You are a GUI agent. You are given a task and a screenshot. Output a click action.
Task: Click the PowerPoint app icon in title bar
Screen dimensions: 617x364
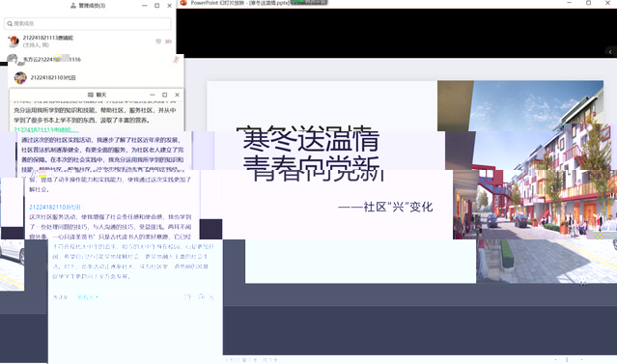click(183, 3)
